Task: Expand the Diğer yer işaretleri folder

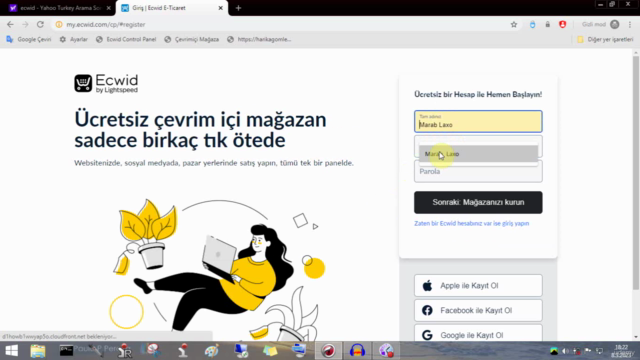Action: tap(605, 39)
